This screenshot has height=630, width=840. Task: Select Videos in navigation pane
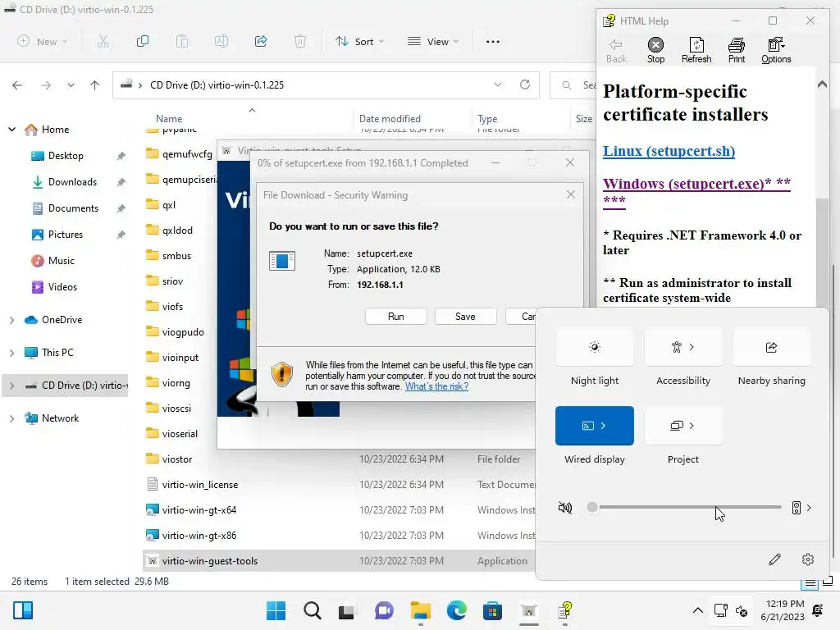click(62, 286)
